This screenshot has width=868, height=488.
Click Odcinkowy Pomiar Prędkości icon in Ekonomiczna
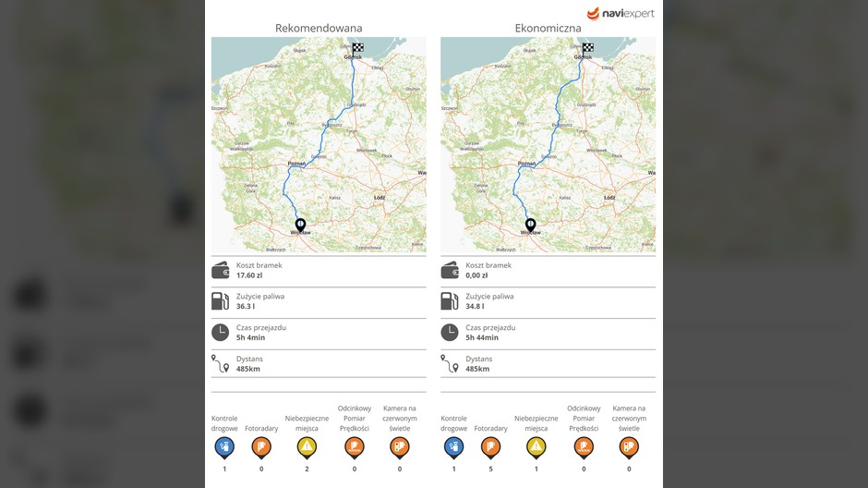click(x=584, y=447)
